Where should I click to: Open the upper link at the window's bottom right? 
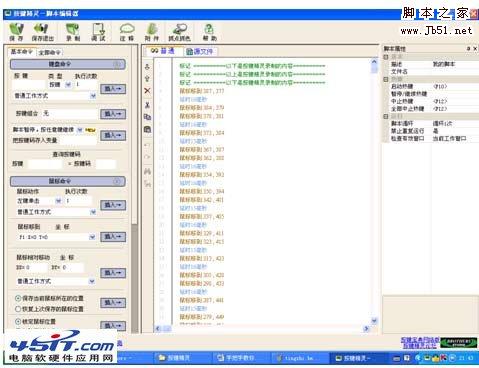(420, 340)
